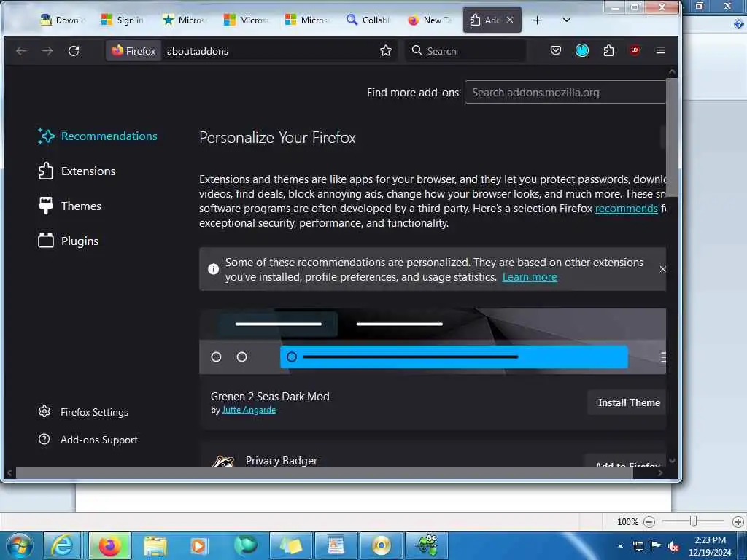Open the Firefox account avatar icon
The height and width of the screenshot is (560, 747).
[581, 50]
